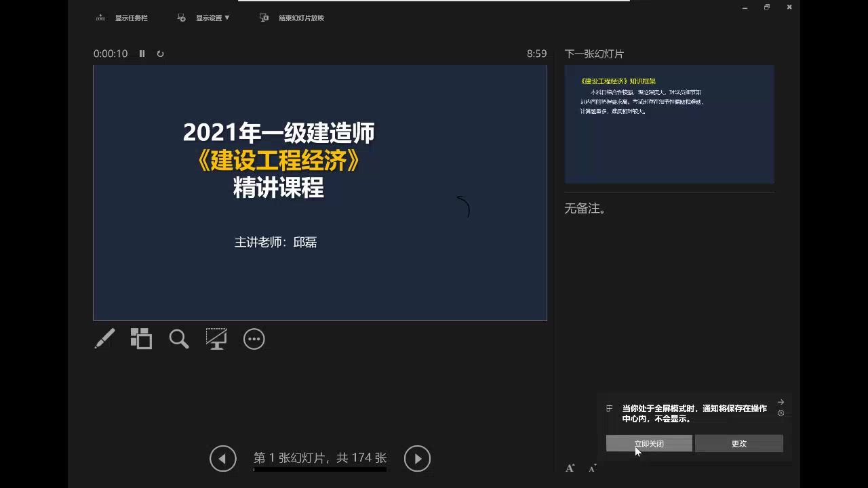This screenshot has height=488, width=868.
Task: Open the pen and laser pointer tools
Action: (104, 339)
